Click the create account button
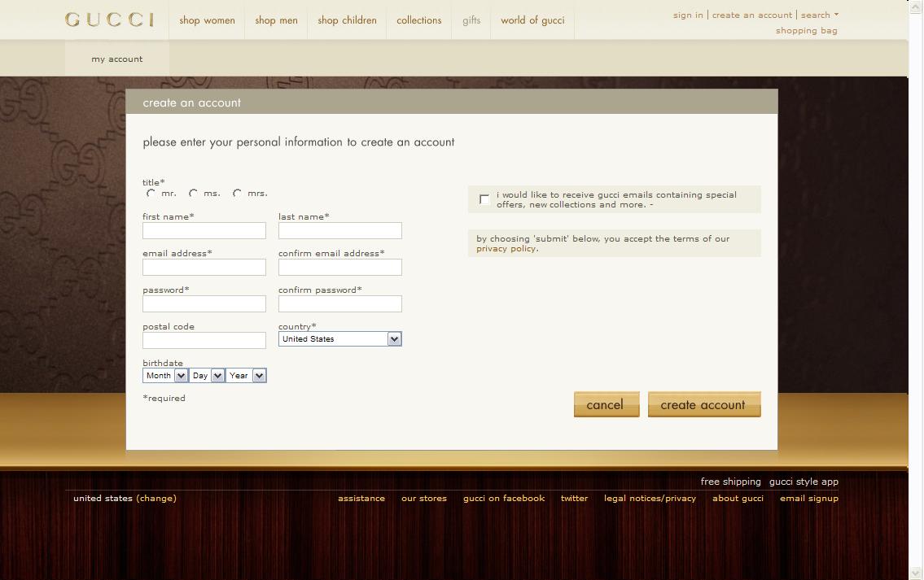Image resolution: width=924 pixels, height=580 pixels. 704,404
